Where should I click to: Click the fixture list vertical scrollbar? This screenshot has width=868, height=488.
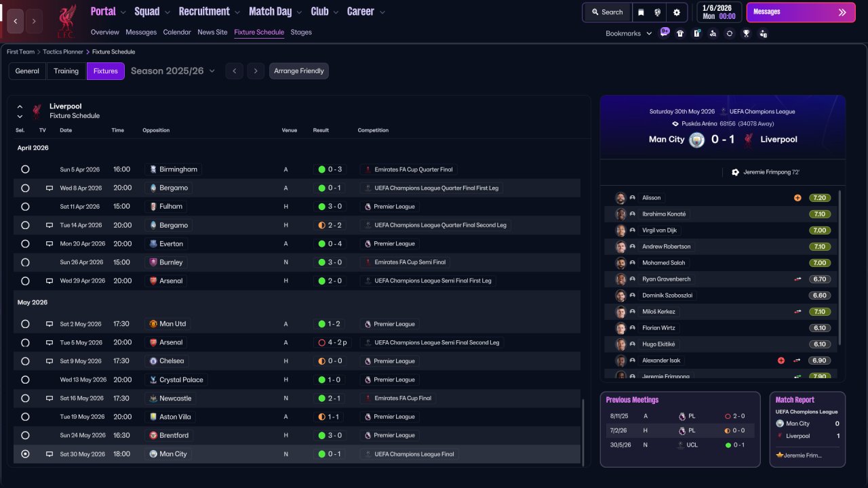[x=583, y=432]
